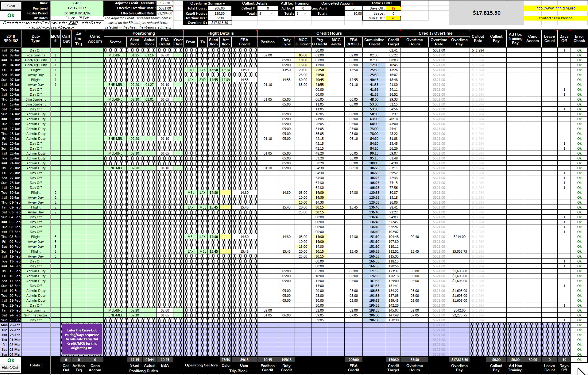This screenshot has height=375, width=588.
Task: Open duty type Positioning on 02-Jan
Action: coord(36,55)
